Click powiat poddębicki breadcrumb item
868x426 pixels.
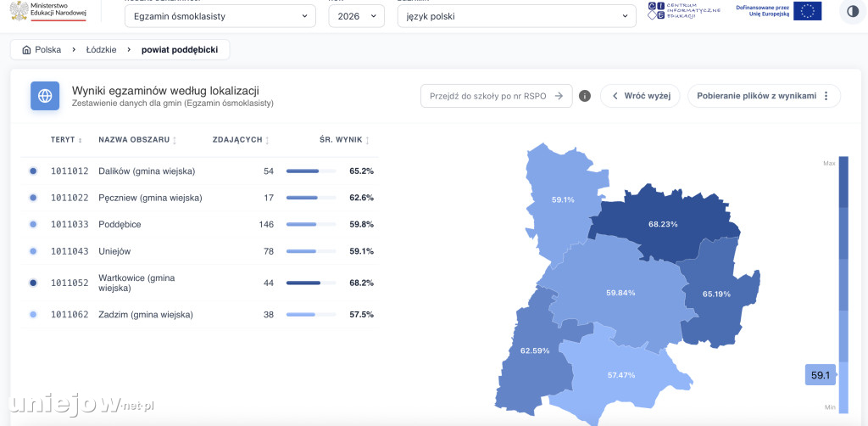(x=180, y=50)
